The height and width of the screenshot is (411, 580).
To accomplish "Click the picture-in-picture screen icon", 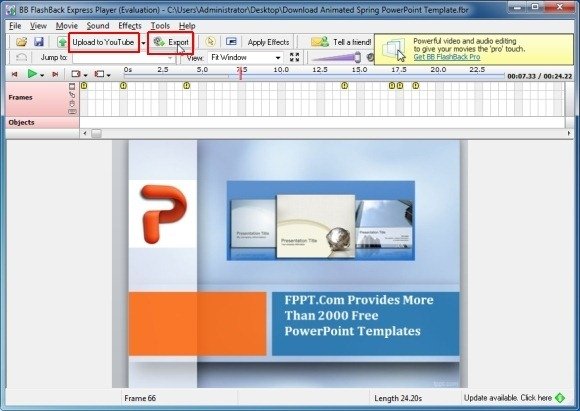I will pyautogui.click(x=231, y=42).
